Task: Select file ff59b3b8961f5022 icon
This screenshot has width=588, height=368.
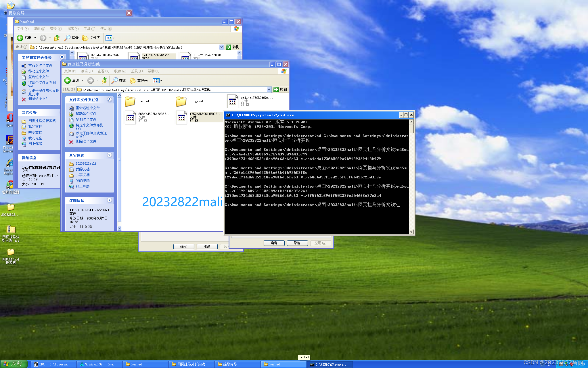Action: (181, 117)
